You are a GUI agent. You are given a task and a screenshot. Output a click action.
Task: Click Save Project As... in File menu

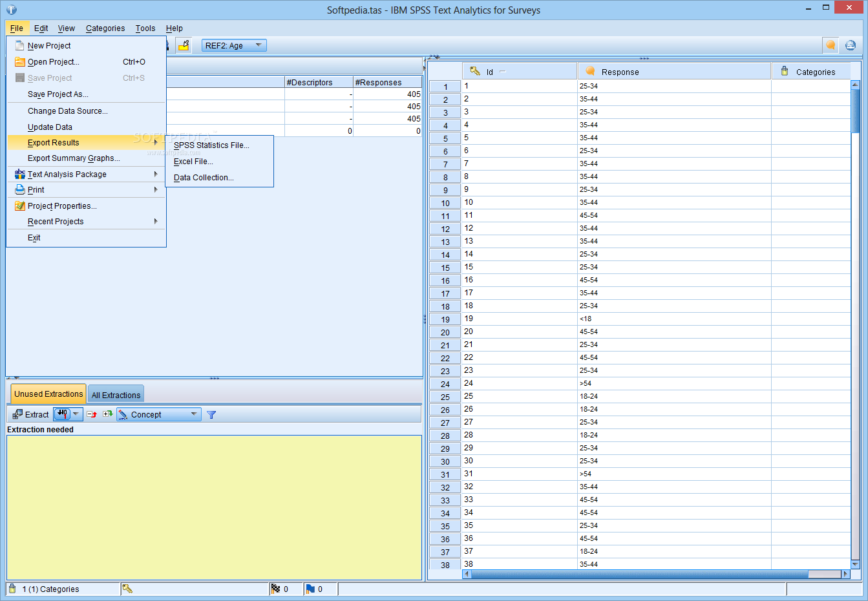[86, 94]
